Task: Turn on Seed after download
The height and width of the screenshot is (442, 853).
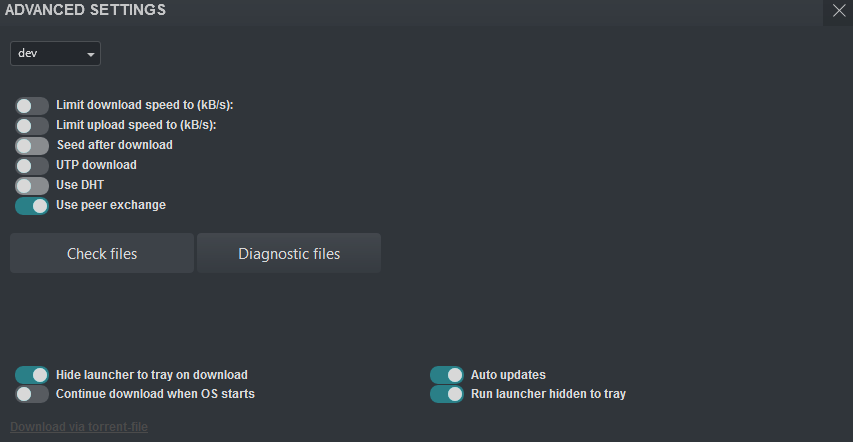Action: click(32, 145)
